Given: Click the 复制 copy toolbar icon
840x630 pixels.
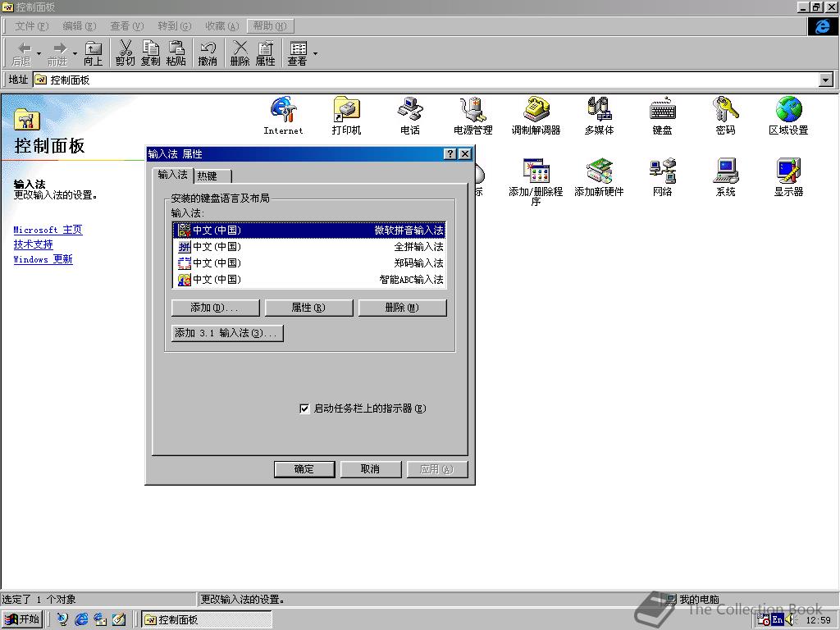Looking at the screenshot, I should (x=151, y=53).
